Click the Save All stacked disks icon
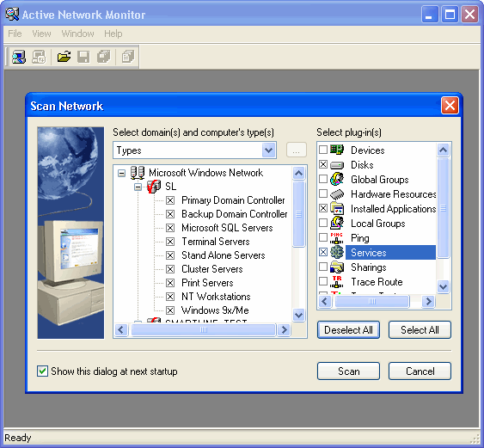 point(103,57)
